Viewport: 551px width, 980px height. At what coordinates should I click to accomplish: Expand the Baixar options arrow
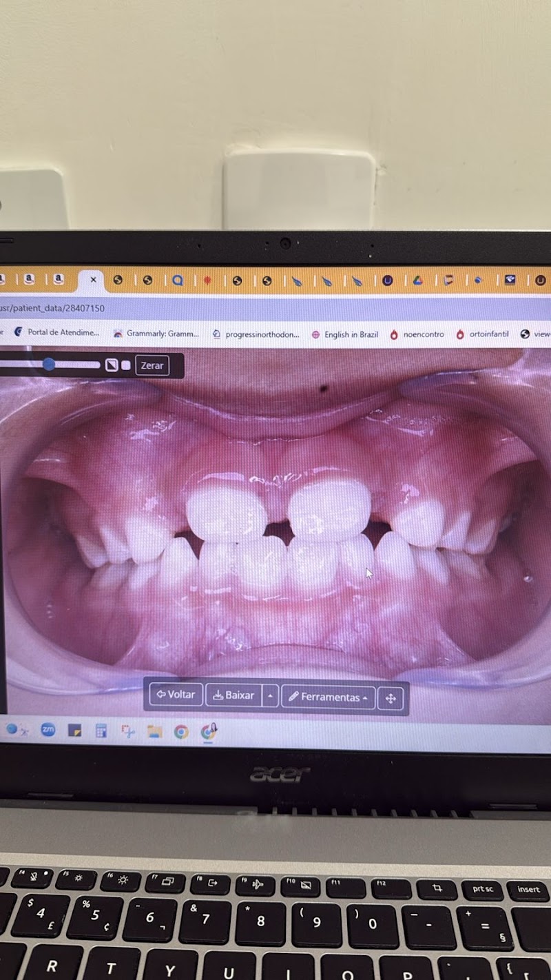[270, 696]
